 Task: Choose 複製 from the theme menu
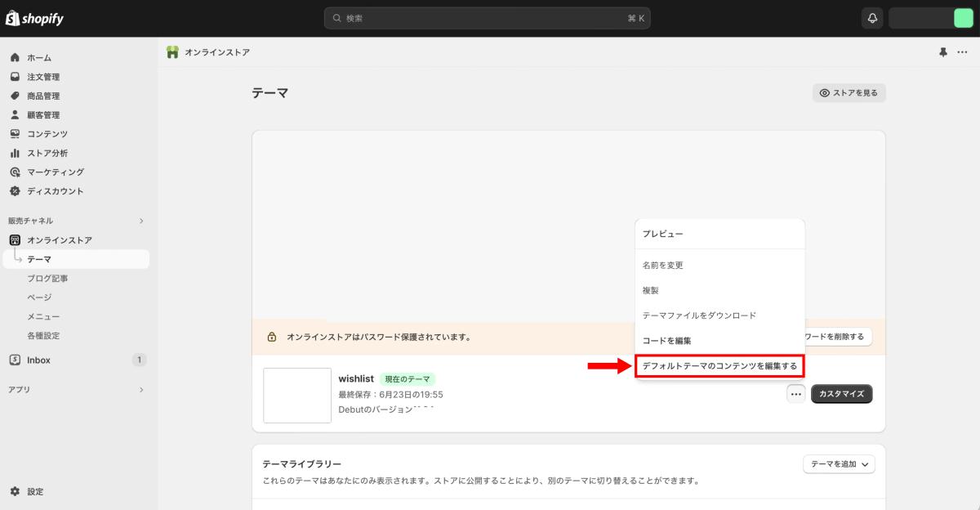(719, 290)
